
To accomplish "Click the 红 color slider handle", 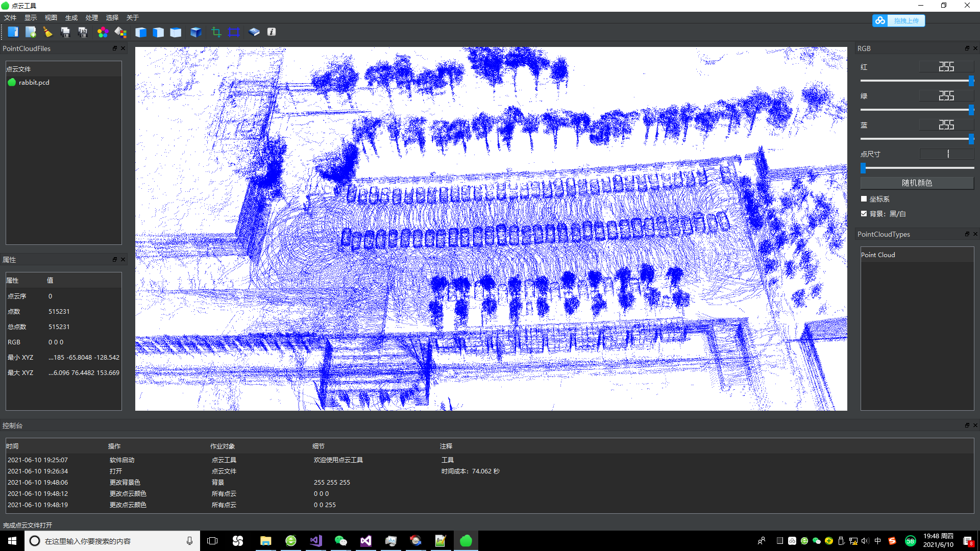I will point(971,81).
